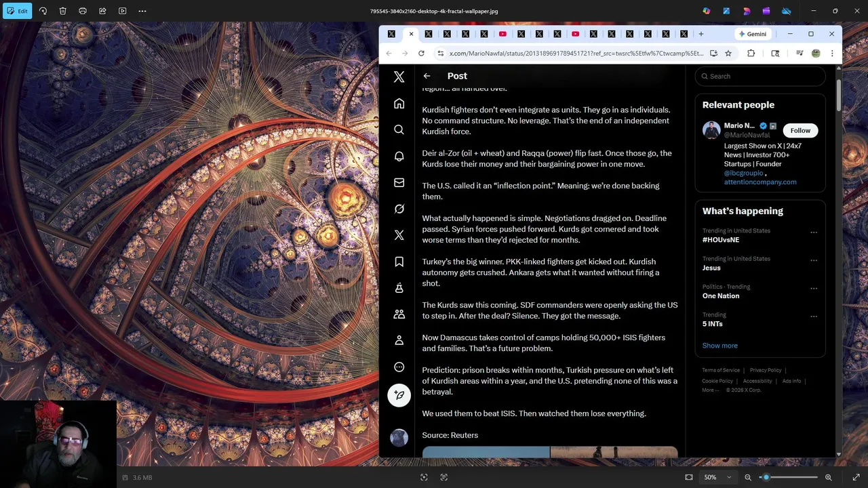The height and width of the screenshot is (488, 868).
Task: Open Ads info footer link
Action: tap(791, 381)
